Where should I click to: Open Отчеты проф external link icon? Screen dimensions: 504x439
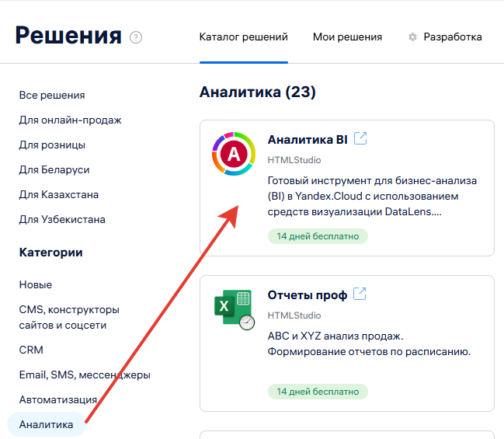tap(360, 294)
